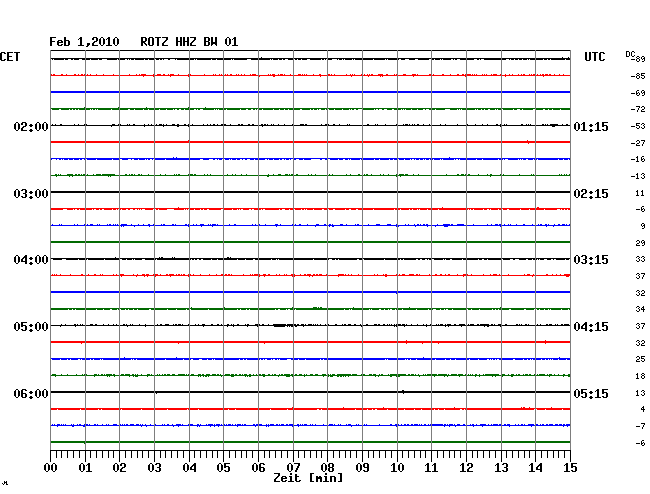Click the DC offset value "-7"
Image resolution: width=650 pixels, height=494 pixels.
click(x=640, y=426)
